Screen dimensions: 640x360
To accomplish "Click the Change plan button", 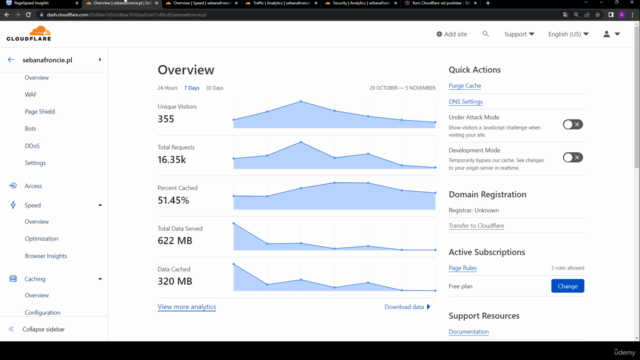I will [x=567, y=286].
